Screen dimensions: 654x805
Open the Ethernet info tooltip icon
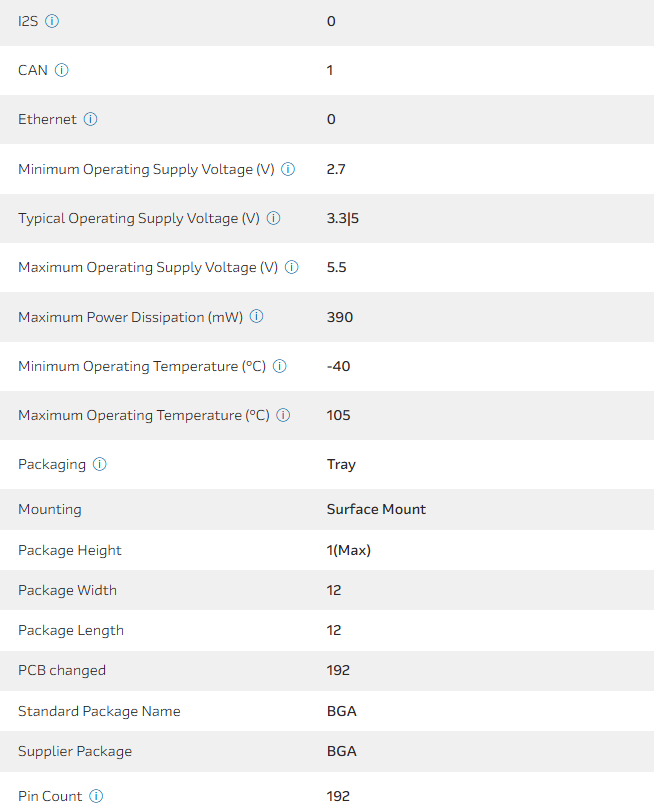tap(90, 119)
